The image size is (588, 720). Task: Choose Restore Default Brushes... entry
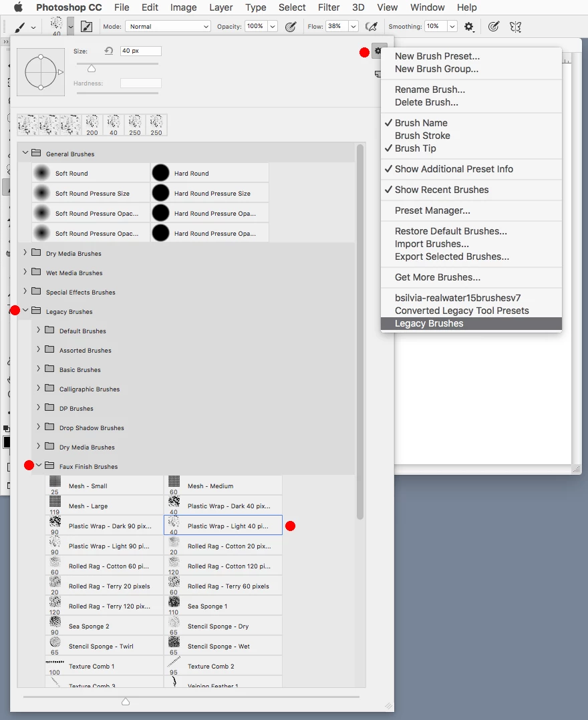[471, 231]
